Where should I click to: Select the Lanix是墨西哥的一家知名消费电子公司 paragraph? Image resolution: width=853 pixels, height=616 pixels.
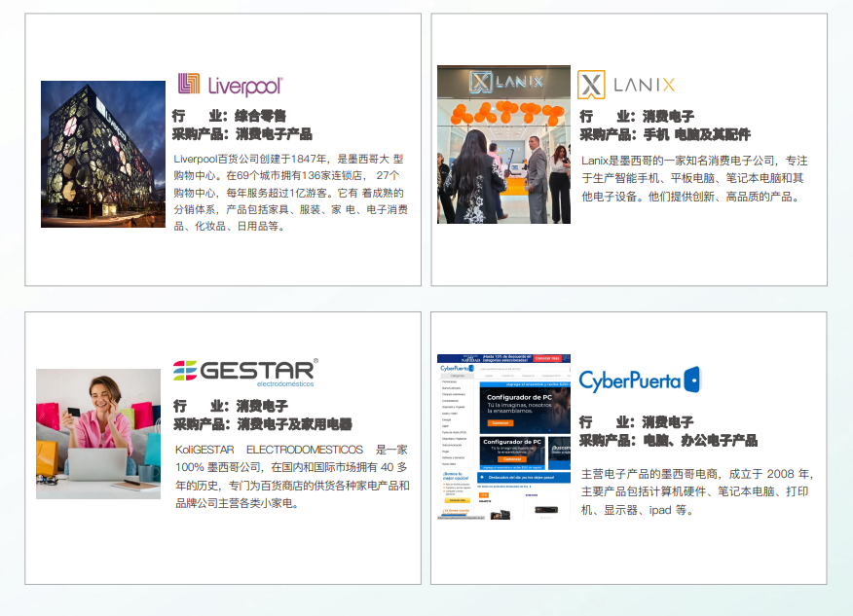point(694,178)
